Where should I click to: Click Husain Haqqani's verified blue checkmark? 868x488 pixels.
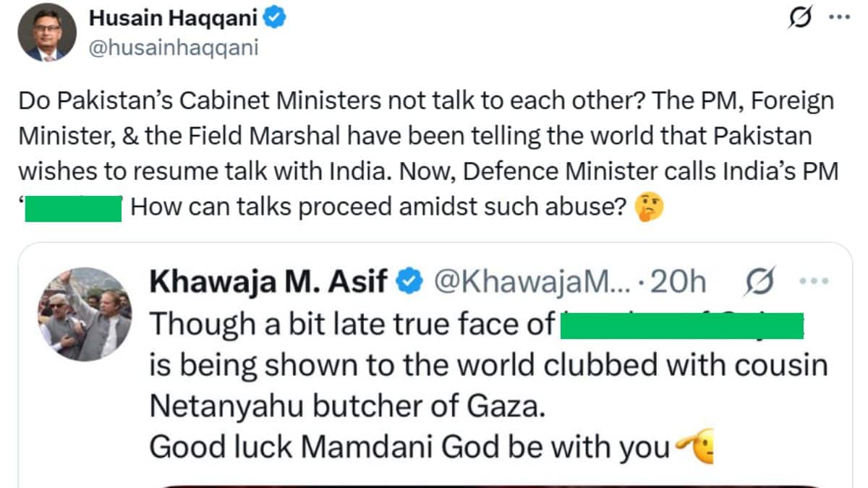pos(275,18)
